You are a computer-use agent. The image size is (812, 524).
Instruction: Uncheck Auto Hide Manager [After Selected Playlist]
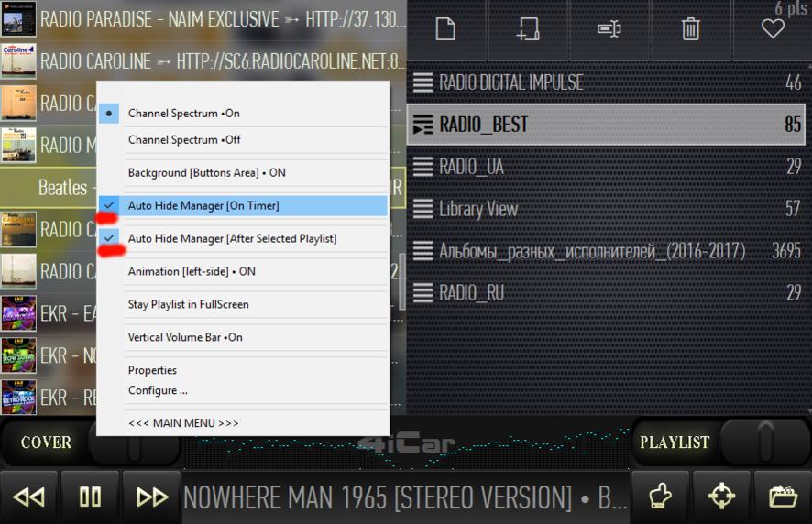[x=232, y=238]
